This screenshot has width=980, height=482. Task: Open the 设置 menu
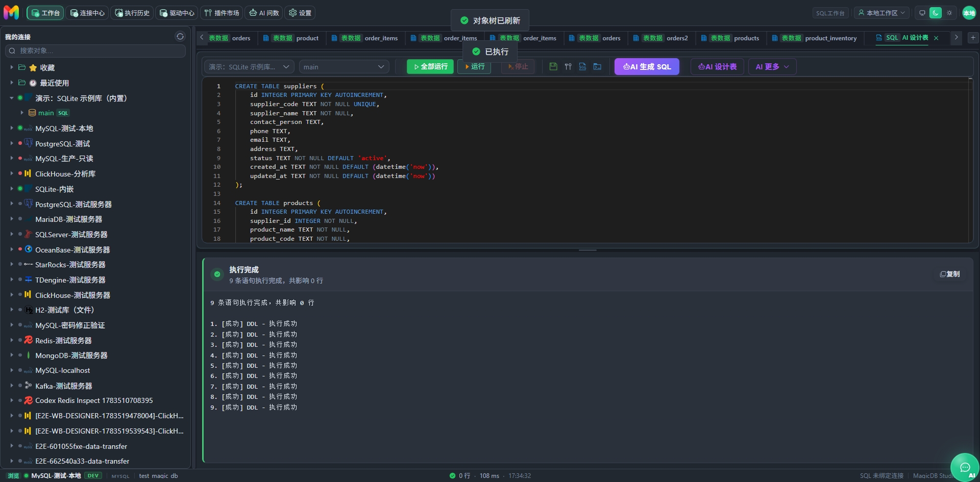[300, 13]
